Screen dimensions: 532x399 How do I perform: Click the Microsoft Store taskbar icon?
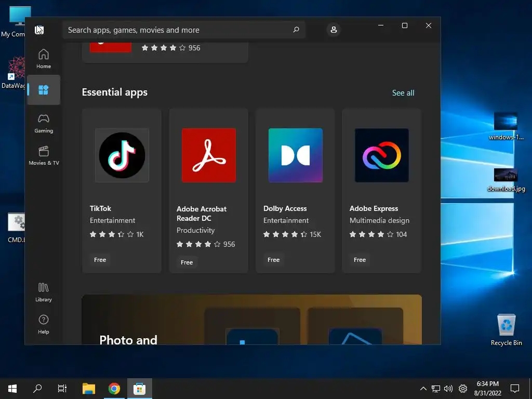[x=139, y=389]
